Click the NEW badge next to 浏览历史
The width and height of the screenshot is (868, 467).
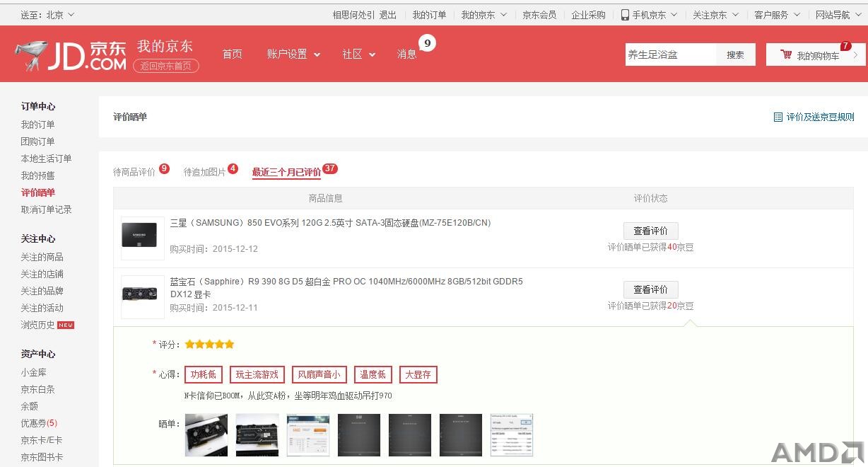[66, 325]
